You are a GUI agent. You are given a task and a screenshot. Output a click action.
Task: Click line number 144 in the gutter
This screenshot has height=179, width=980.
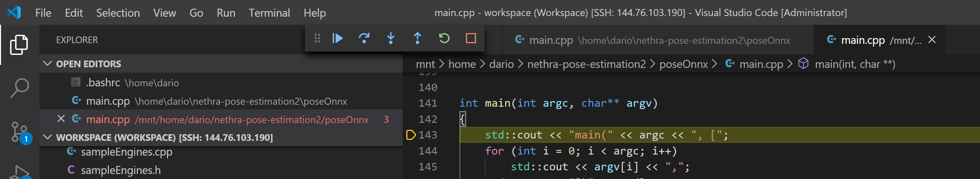tap(428, 151)
